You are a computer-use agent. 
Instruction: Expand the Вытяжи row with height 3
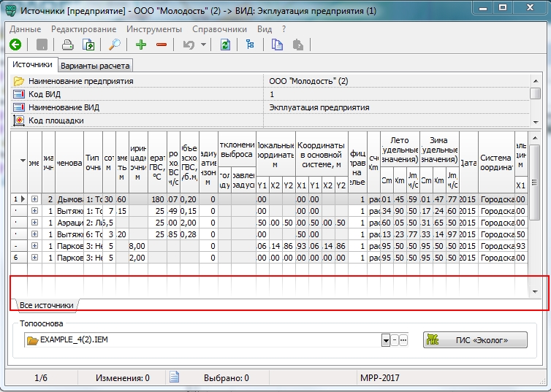tap(34, 234)
